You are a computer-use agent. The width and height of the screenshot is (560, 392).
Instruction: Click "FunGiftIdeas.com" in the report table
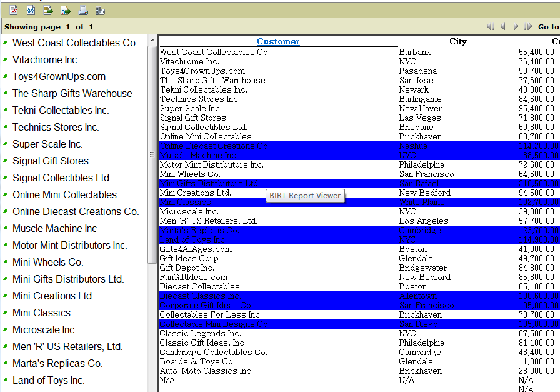194,278
